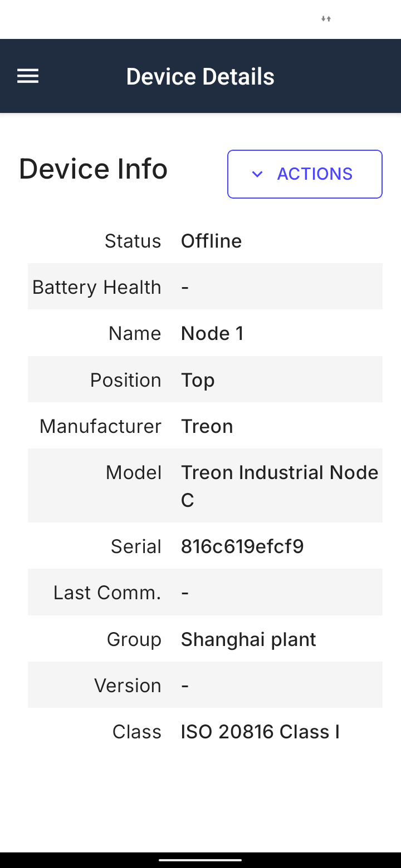
Task: Tap the Device Details header title
Action: tap(200, 76)
